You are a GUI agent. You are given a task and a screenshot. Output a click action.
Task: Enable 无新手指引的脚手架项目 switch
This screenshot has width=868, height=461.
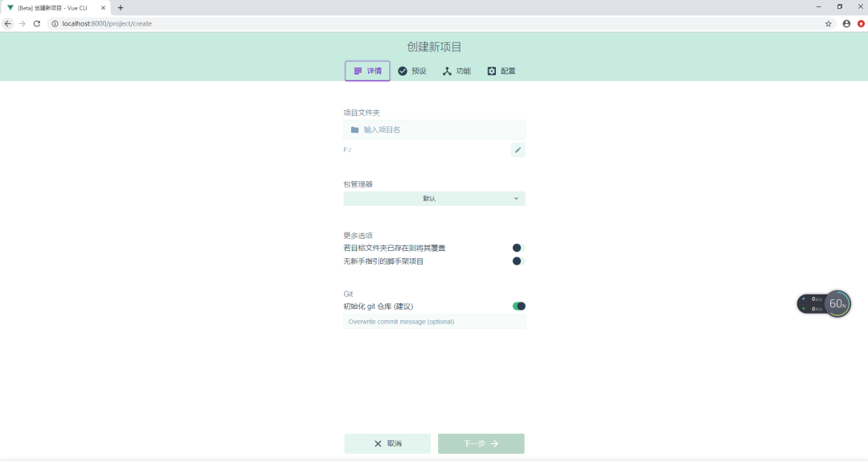pos(518,261)
